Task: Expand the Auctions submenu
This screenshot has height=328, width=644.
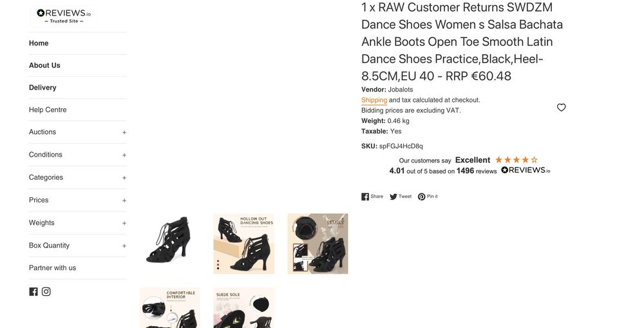Action: pos(124,132)
